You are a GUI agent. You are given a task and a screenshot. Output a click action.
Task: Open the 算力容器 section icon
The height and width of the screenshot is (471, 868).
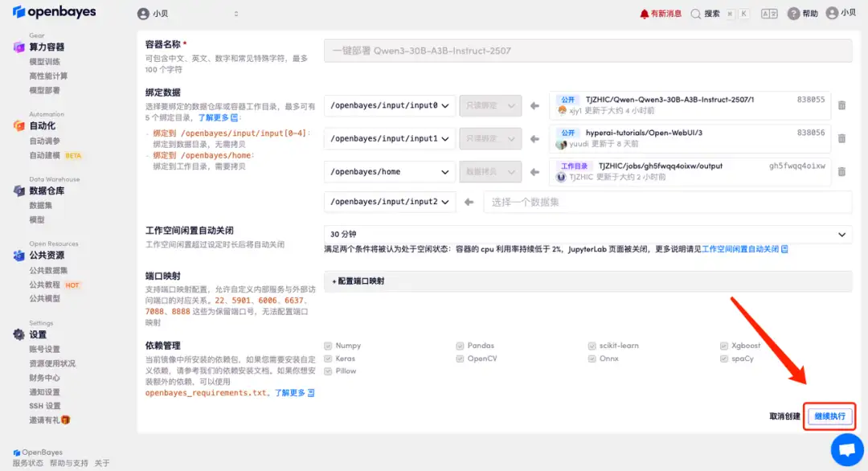pos(18,47)
